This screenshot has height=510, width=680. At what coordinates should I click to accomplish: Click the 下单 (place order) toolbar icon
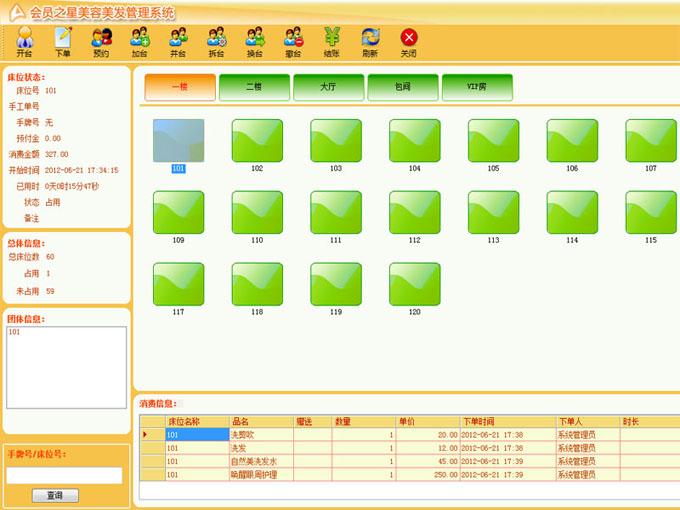coord(63,41)
